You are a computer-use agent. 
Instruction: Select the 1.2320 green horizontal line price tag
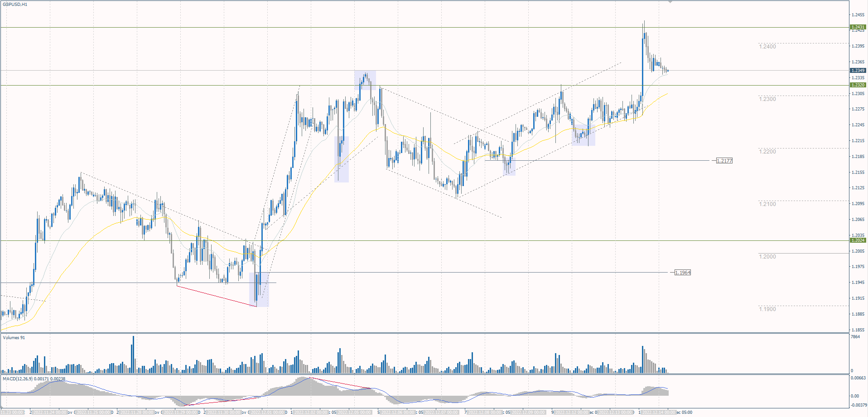point(858,85)
